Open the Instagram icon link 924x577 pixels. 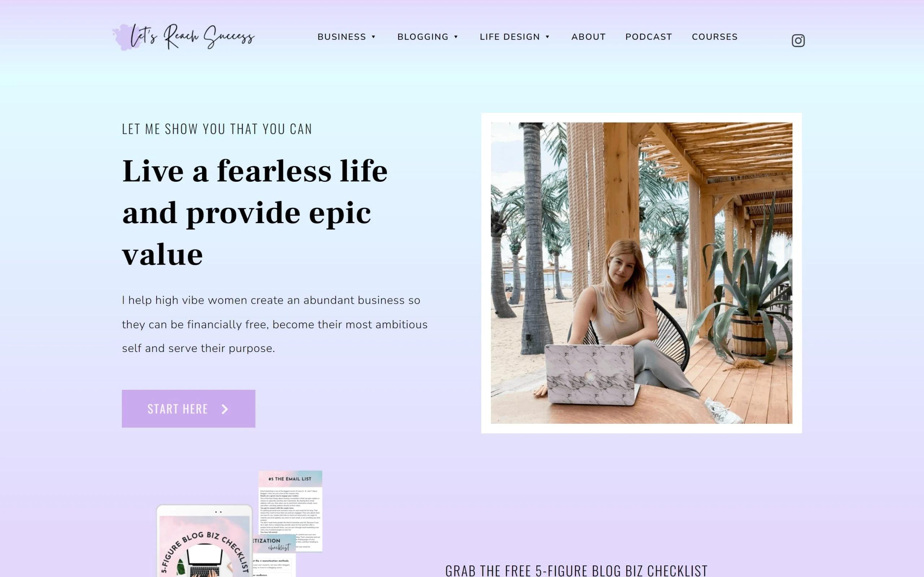coord(798,40)
